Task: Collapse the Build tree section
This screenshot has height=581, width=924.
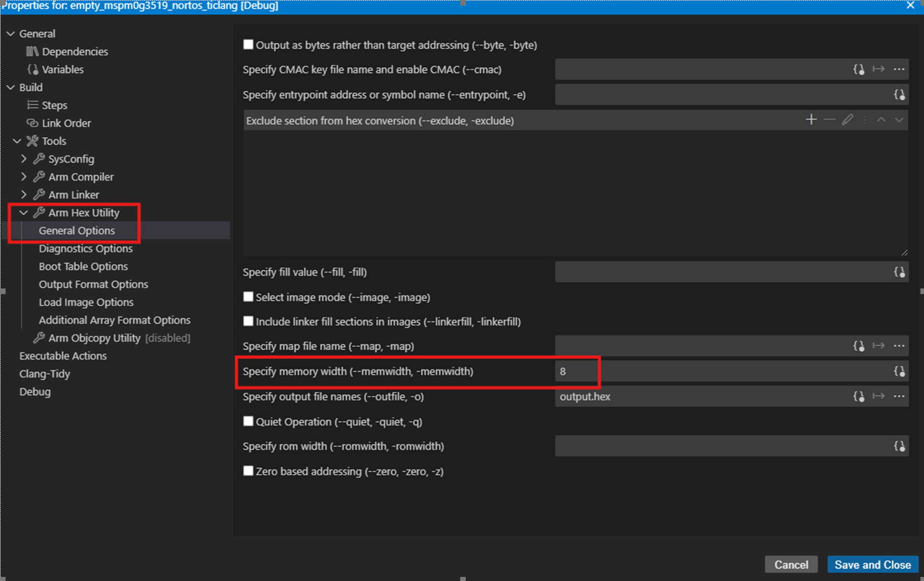Action: pos(11,87)
